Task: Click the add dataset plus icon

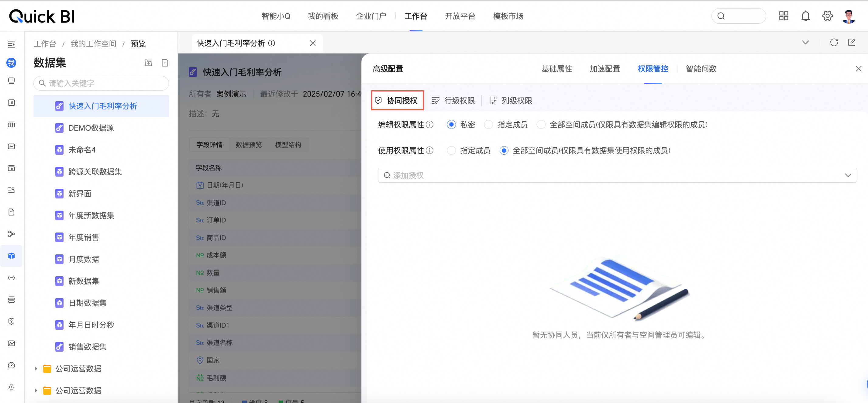Action: coord(165,63)
